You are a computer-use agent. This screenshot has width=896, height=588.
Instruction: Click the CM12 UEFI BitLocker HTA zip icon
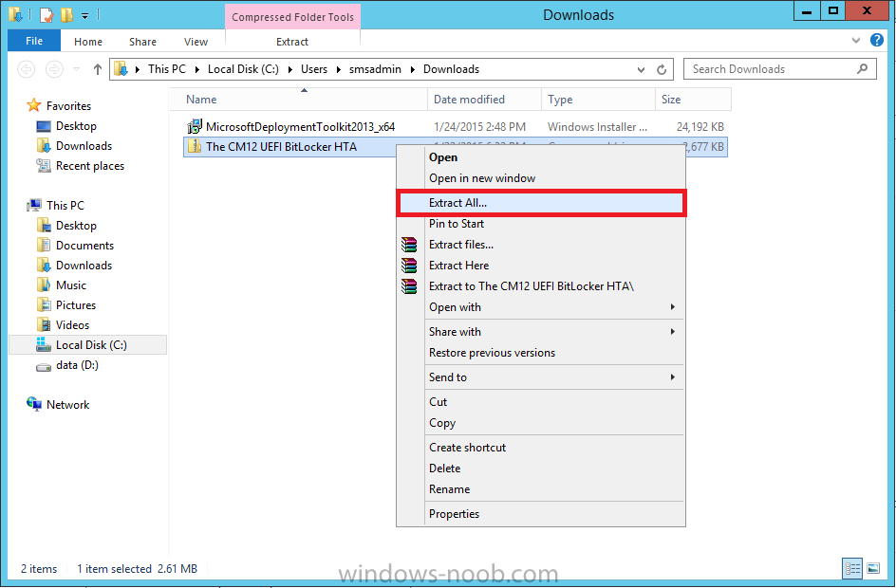point(195,146)
